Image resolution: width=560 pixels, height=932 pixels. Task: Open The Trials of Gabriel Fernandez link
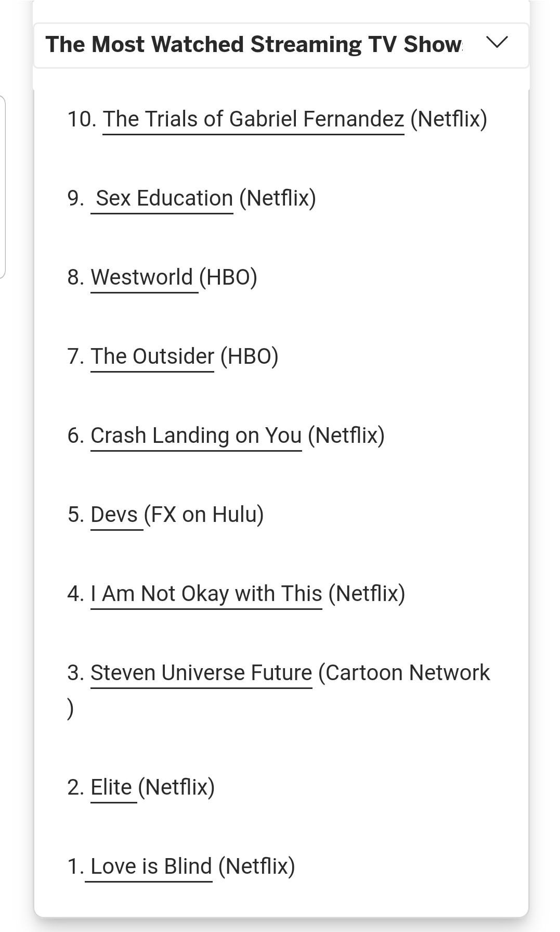[253, 119]
